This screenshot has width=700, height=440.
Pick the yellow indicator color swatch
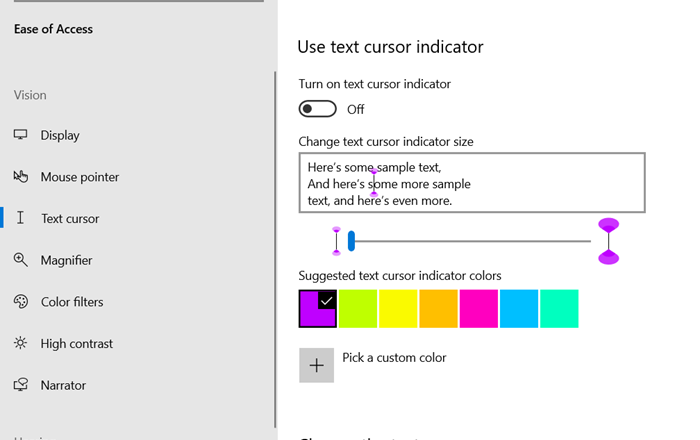tap(398, 308)
